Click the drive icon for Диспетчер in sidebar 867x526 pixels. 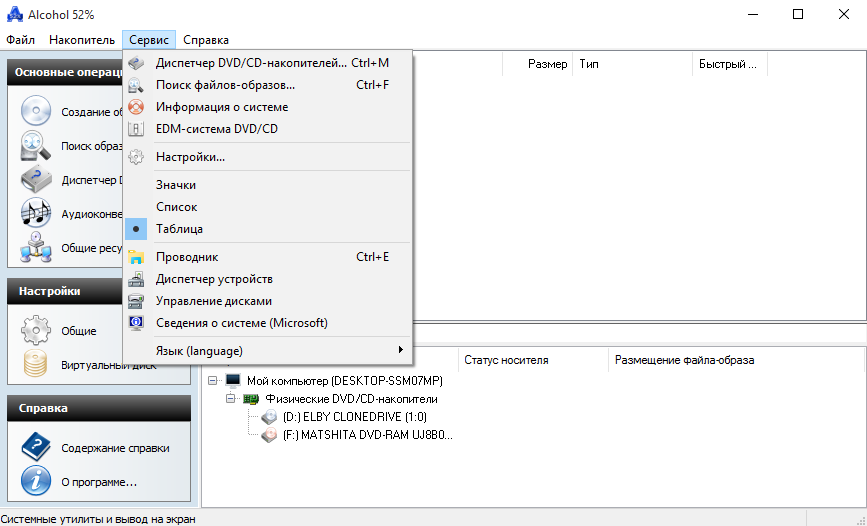(36, 179)
